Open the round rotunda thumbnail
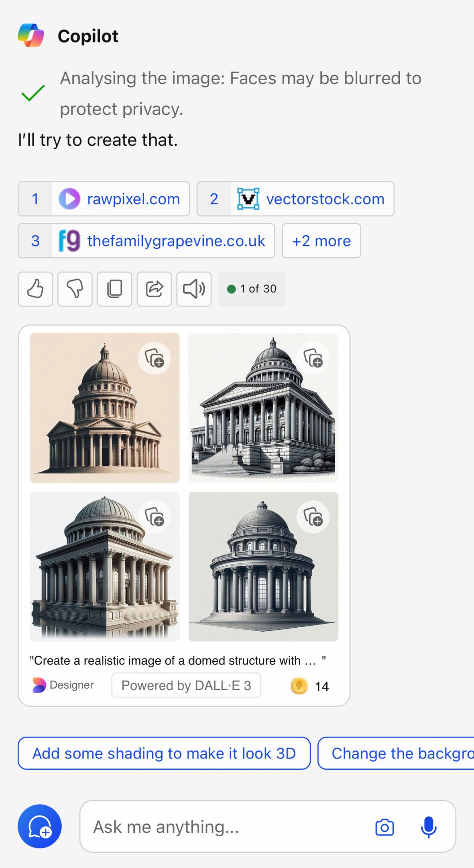The width and height of the screenshot is (474, 868). 263,566
